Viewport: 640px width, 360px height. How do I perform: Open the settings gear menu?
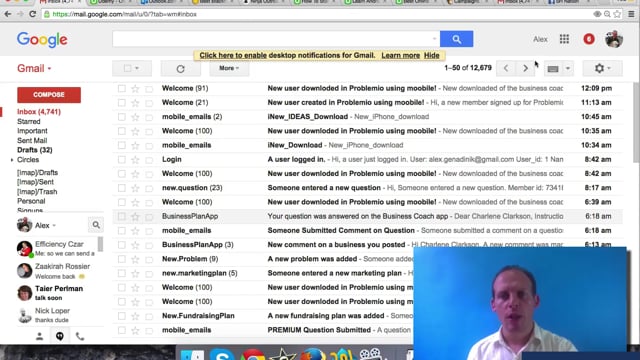(x=602, y=68)
